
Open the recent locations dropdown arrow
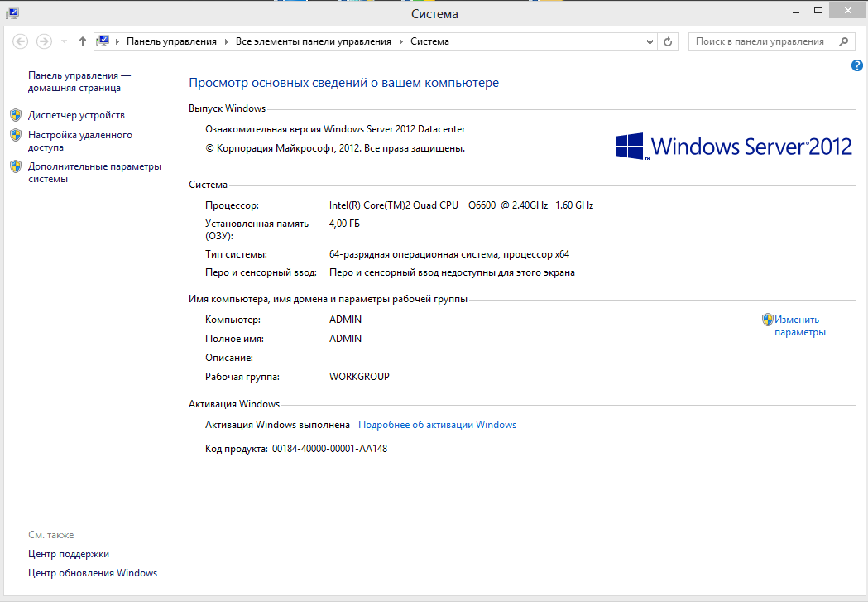point(64,41)
